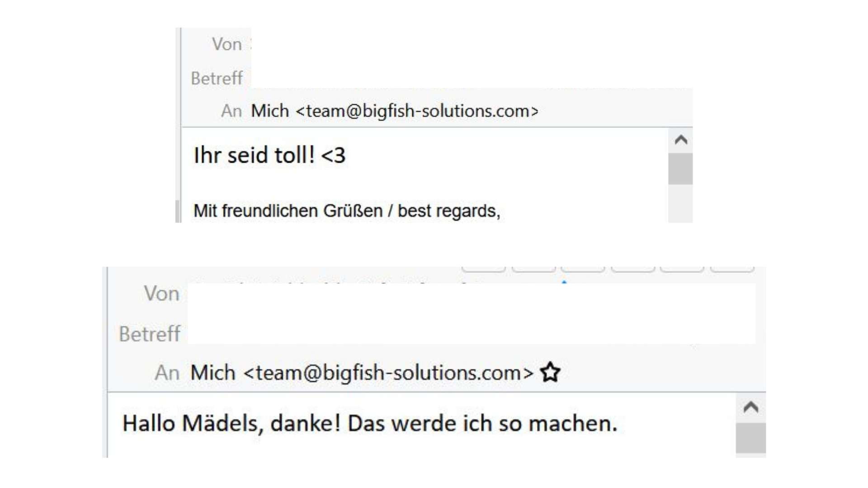868x488 pixels.
Task: Click the 'Betreff' label in upper email header
Action: [x=217, y=78]
